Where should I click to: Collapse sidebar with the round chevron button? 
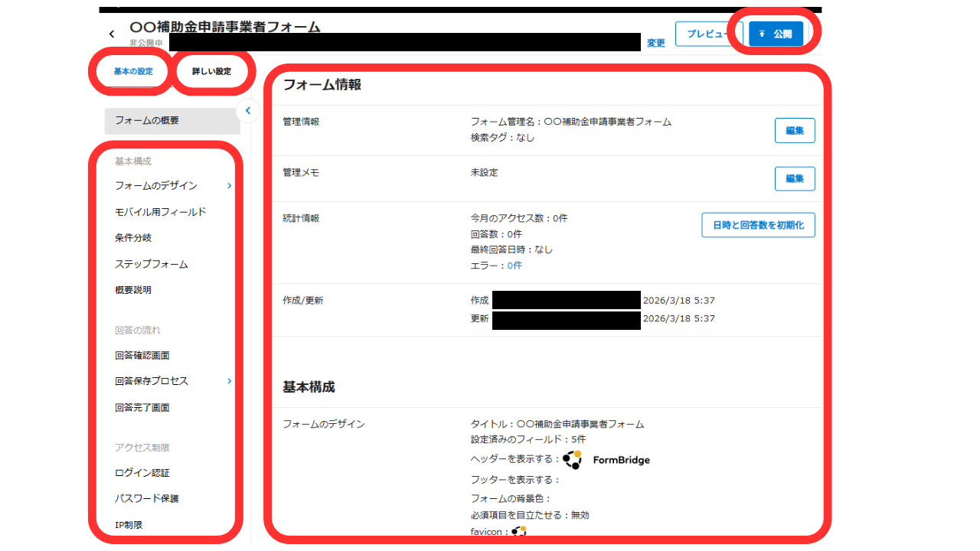point(247,111)
